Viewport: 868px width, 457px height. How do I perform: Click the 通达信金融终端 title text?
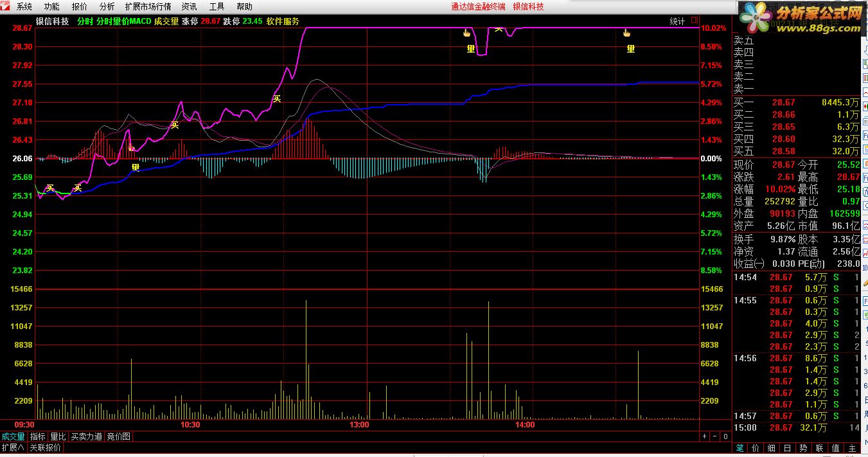click(479, 6)
